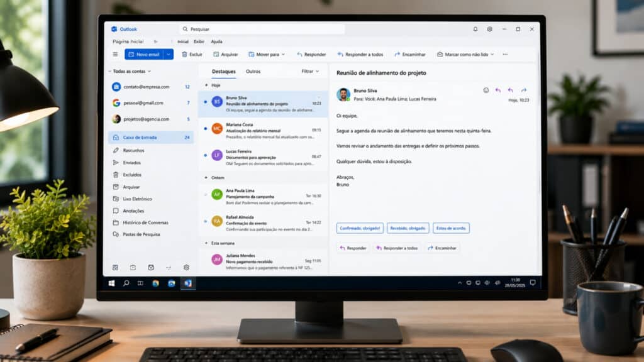Choose the 'Confirmado, obrigado!' suggested reply
Viewport: 644px width, 362px height.
coord(360,228)
